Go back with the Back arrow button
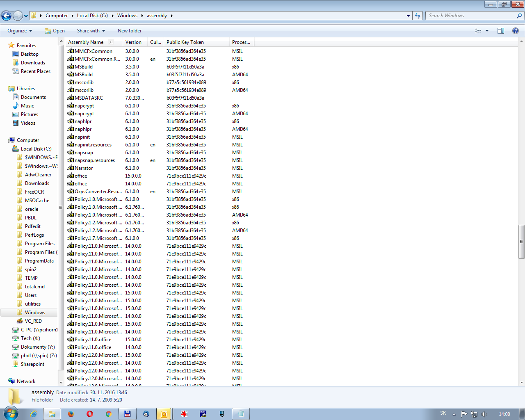The width and height of the screenshot is (525, 420). (6, 16)
